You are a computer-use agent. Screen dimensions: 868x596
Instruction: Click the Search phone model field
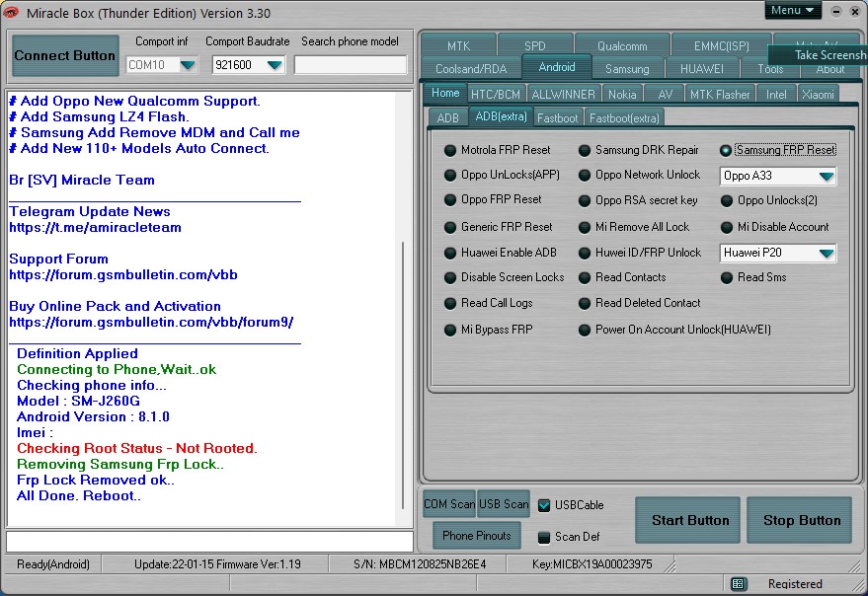[351, 65]
